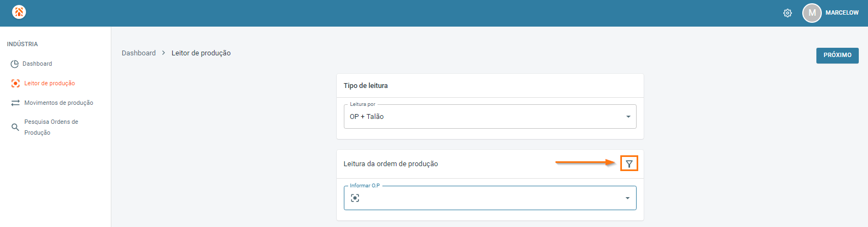868x227 pixels.
Task: Click MARCELOW user name
Action: click(x=841, y=13)
